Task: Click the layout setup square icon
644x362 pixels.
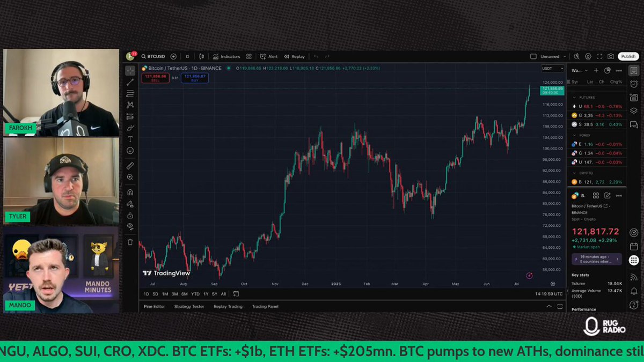Action: pos(533,56)
